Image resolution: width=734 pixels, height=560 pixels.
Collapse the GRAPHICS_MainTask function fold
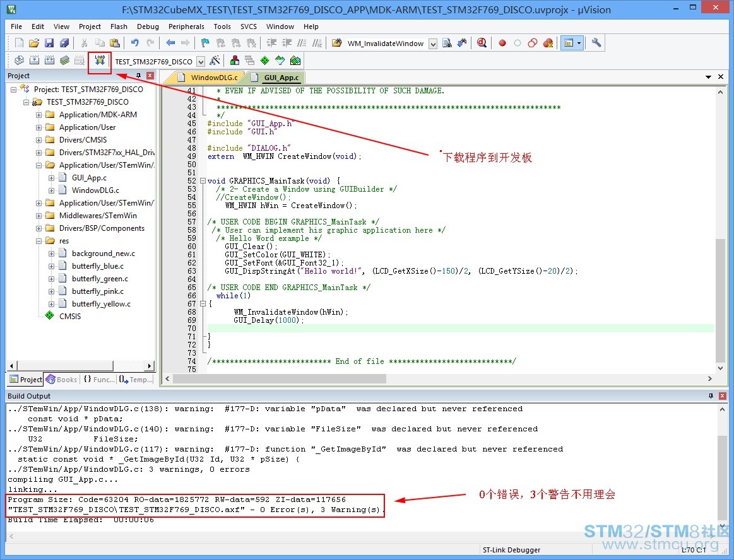point(203,180)
